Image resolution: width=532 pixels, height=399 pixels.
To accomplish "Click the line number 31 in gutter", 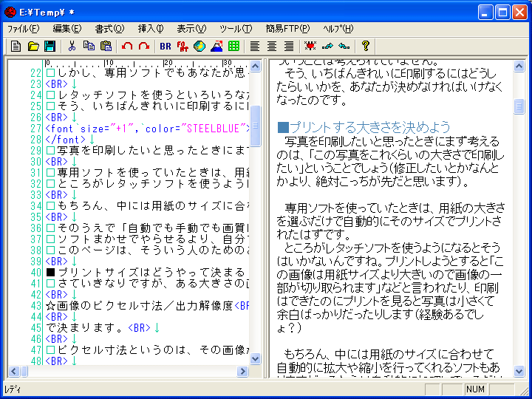I will click(x=35, y=173).
